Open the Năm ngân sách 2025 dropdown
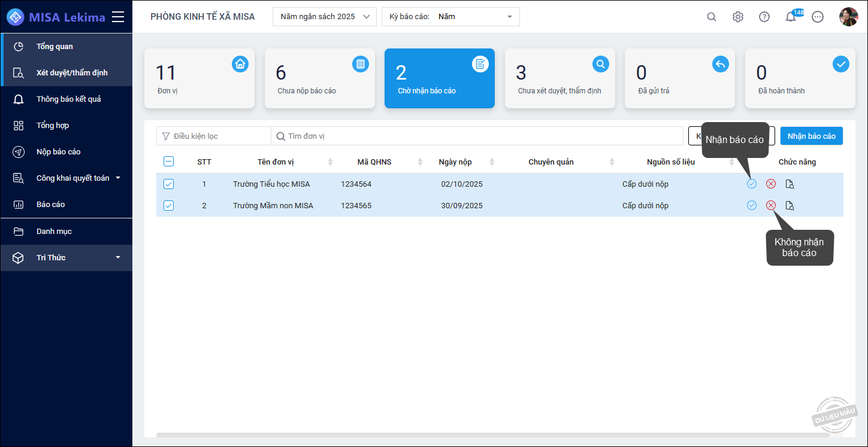Screen dimensions: 868x447 coord(325,17)
